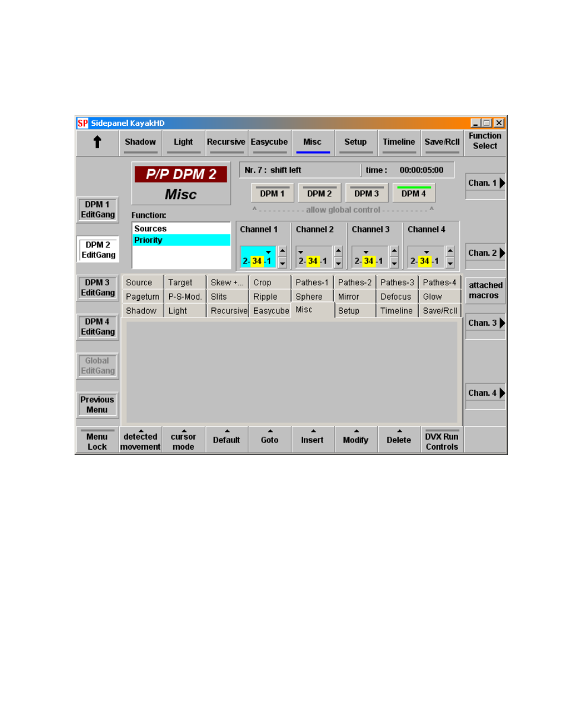Enable DPM 2 global control
Viewport: 566px width, 728px height.
(320, 193)
